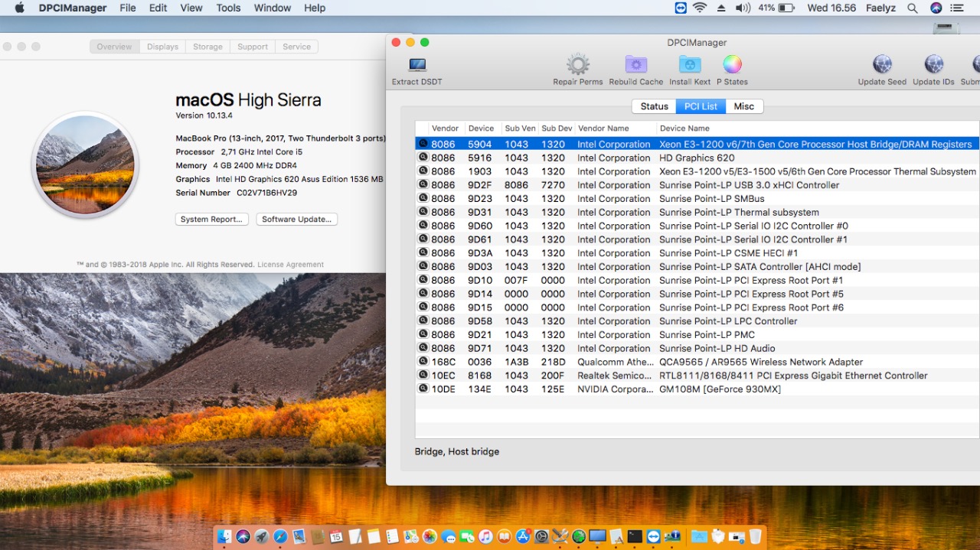Click the Wed 16.56 clock
Viewport: 980px width, 550px height.
pos(831,8)
